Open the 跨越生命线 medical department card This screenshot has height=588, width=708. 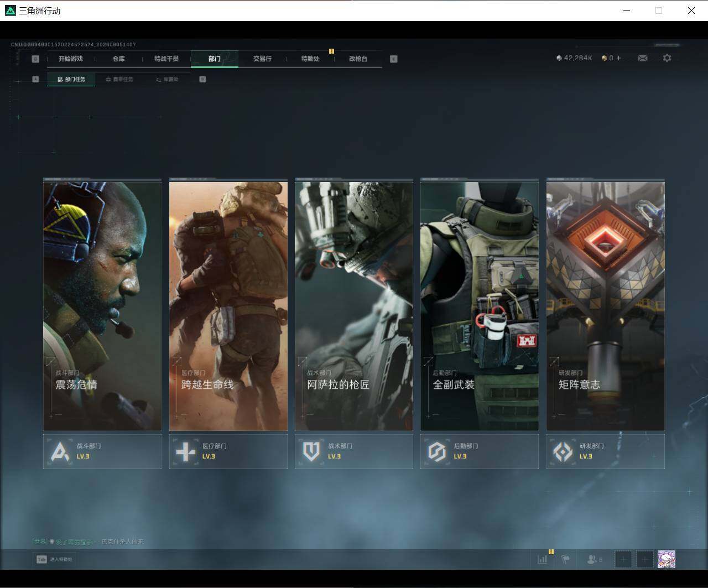tap(228, 306)
